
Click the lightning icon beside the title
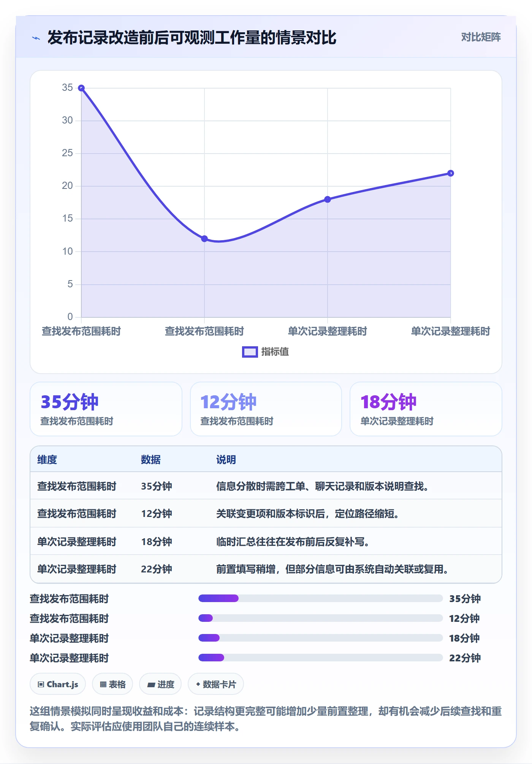pos(36,38)
